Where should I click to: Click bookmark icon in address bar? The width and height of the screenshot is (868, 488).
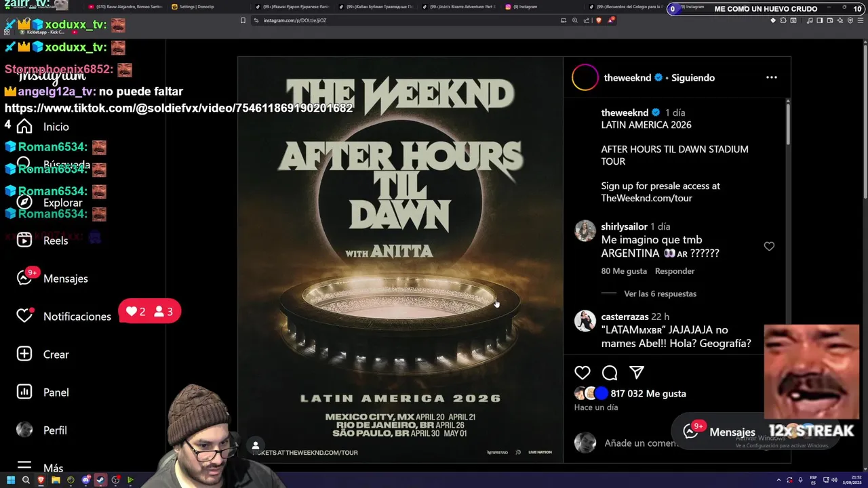[243, 20]
